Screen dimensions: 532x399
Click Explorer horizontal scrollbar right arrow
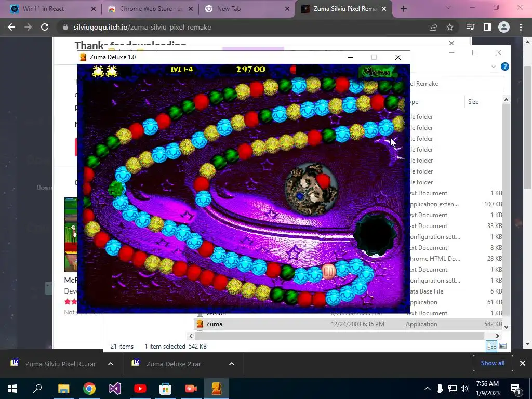(497, 336)
